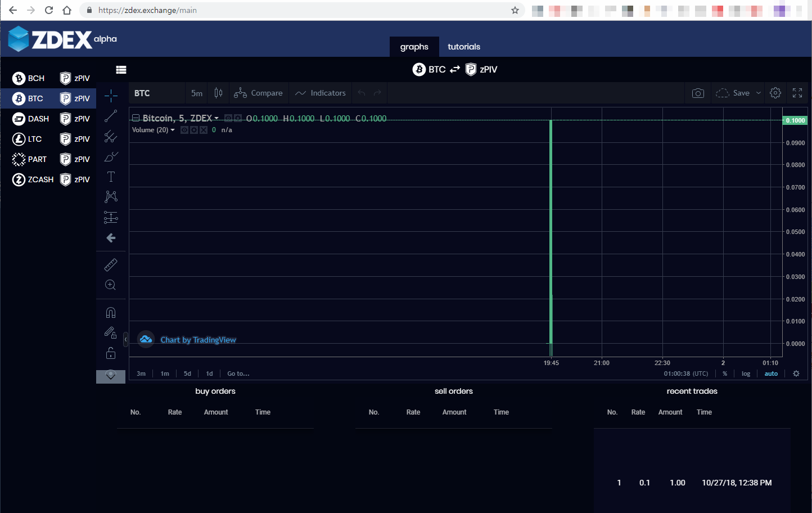Screen dimensions: 812x513
Task: Open the Bitcoin series format settings gear
Action: [238, 118]
